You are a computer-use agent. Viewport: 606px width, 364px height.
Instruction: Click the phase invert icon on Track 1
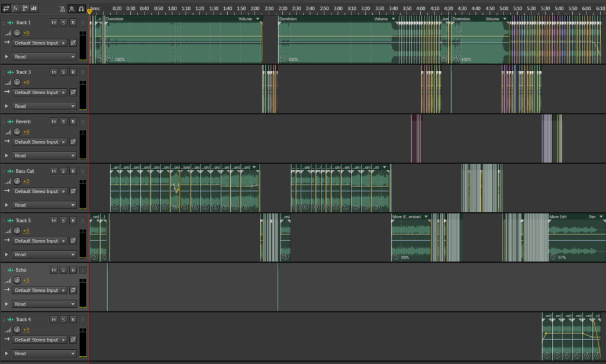tap(73, 43)
